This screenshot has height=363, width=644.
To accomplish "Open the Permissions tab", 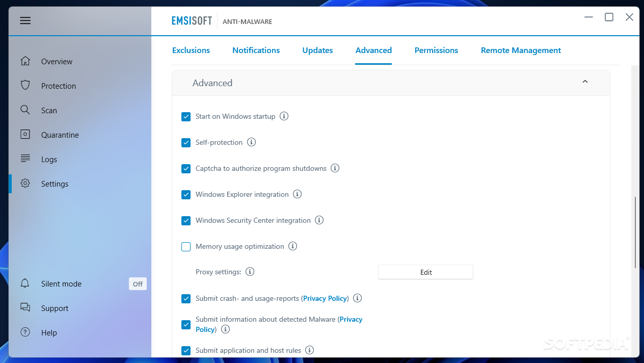I will click(436, 50).
